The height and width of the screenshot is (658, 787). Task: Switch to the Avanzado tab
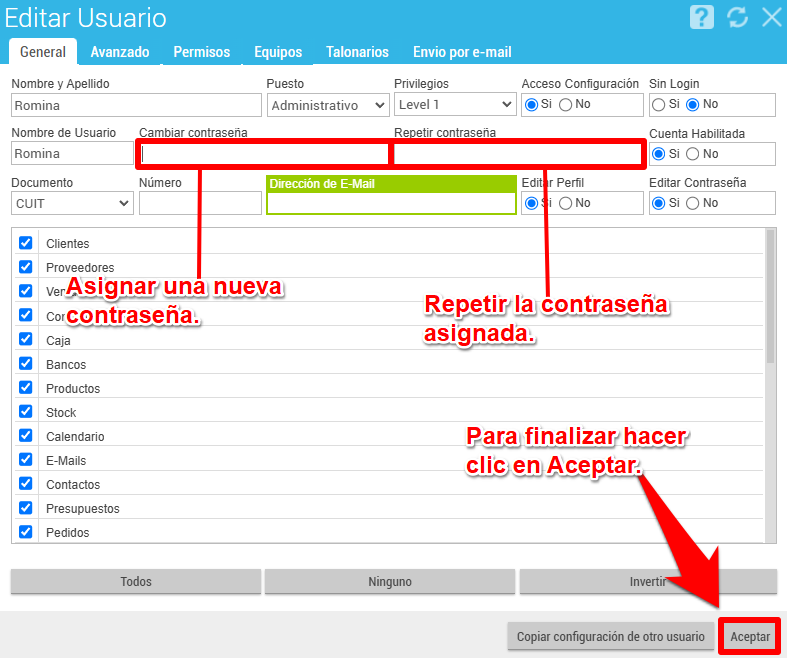click(x=120, y=52)
